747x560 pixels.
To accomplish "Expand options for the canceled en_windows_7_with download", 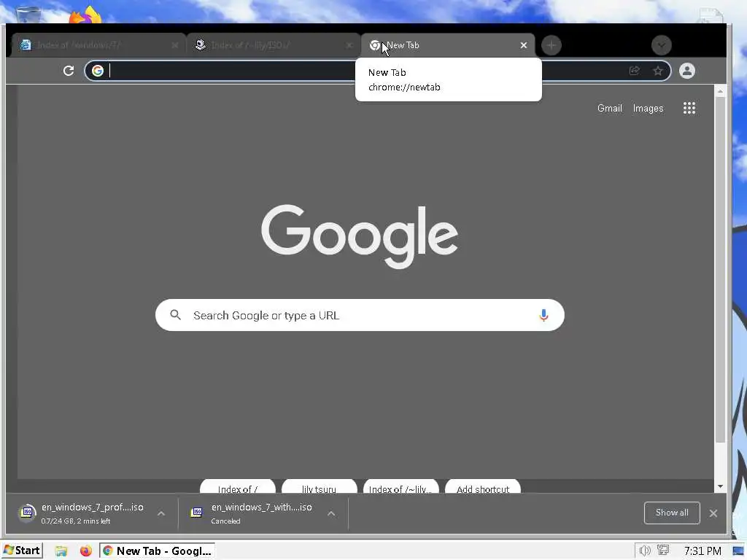I will [331, 513].
